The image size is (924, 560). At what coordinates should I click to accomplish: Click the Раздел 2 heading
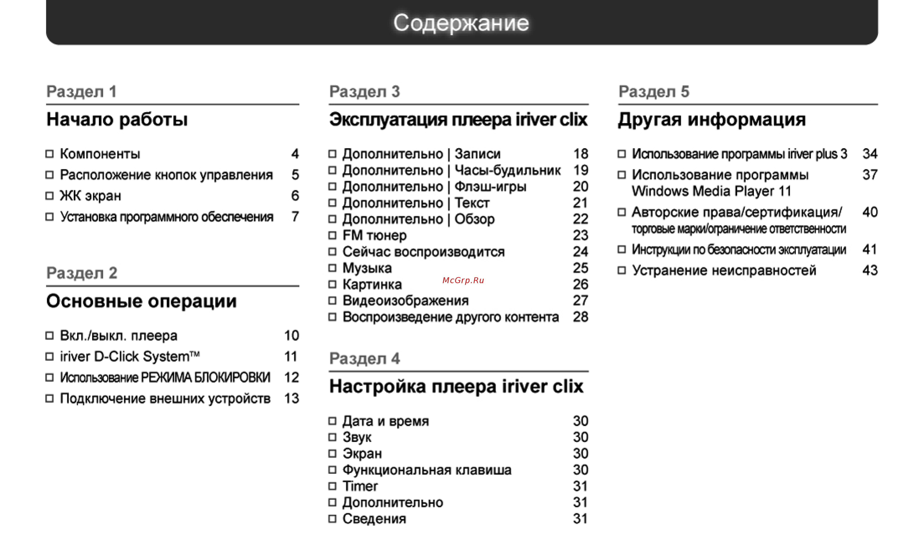pos(82,273)
